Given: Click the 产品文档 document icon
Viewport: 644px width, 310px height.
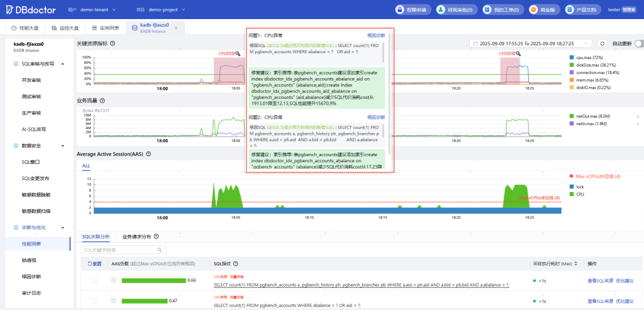Looking at the screenshot, I should click(569, 10).
